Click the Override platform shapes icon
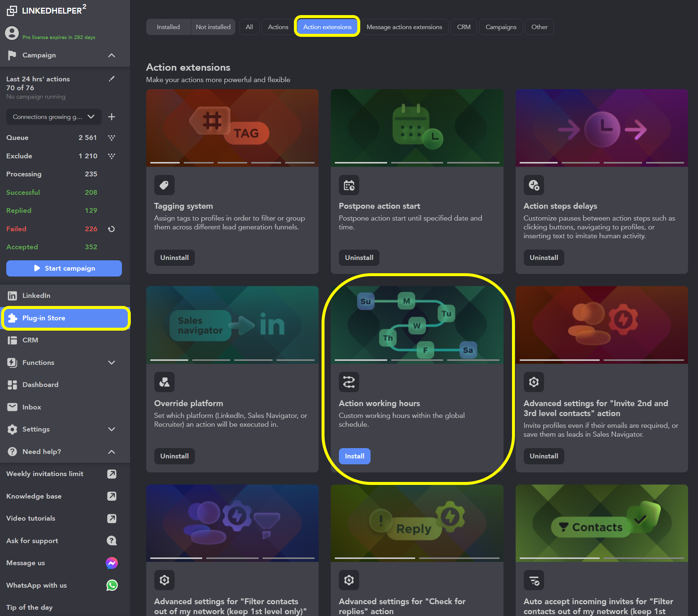This screenshot has height=616, width=698. click(x=164, y=382)
